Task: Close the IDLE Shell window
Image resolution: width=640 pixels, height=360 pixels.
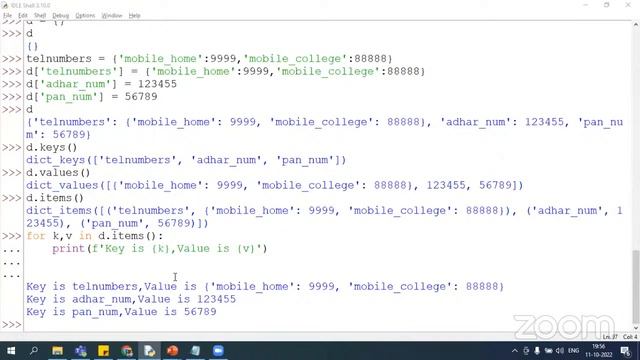Action: tap(628, 5)
